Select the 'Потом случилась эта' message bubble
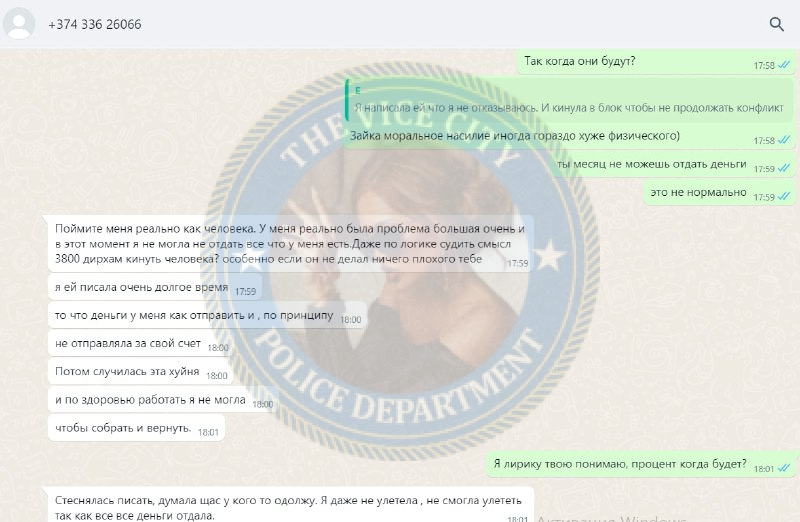This screenshot has width=800, height=522. (x=140, y=371)
